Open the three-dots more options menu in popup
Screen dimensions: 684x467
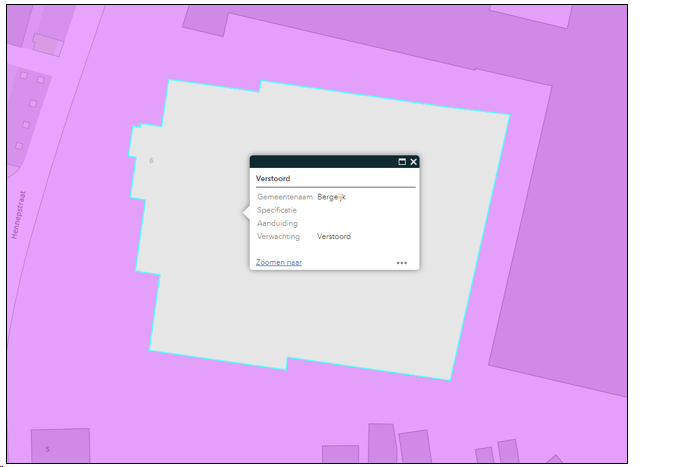(402, 263)
